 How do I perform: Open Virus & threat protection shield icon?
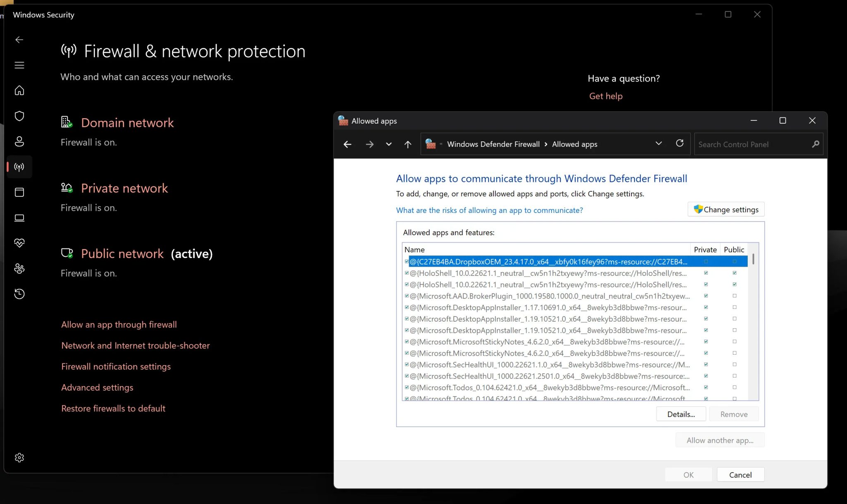tap(19, 116)
